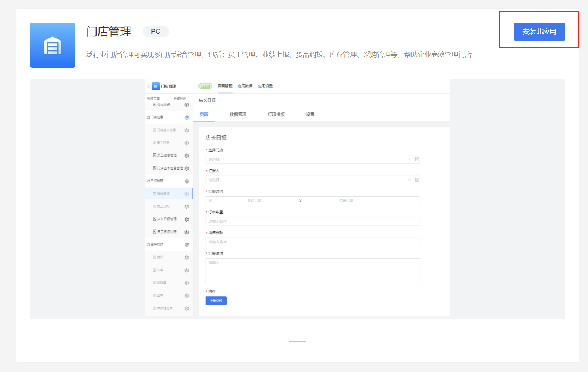Open gear settings for 员工信息
The height and width of the screenshot is (372, 588).
tap(187, 143)
